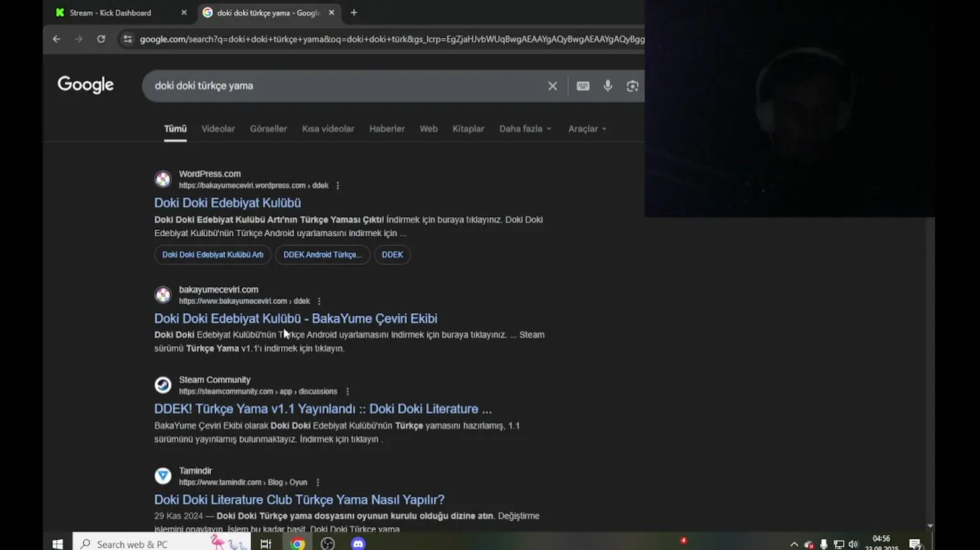
Task: Switch to the Videolar tab
Action: (x=218, y=128)
